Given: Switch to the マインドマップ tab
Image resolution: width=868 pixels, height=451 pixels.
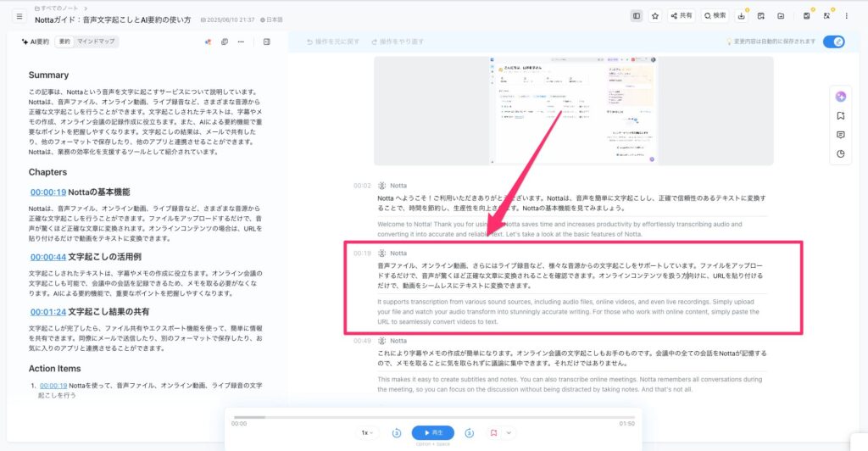Looking at the screenshot, I should pos(96,42).
